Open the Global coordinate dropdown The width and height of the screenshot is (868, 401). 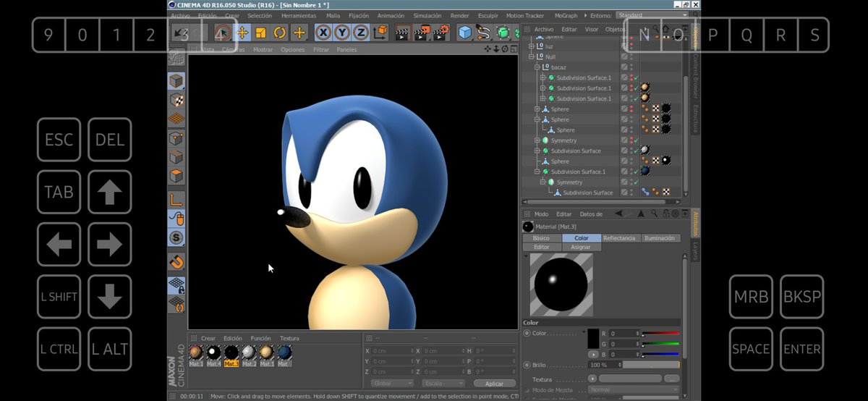(391, 383)
